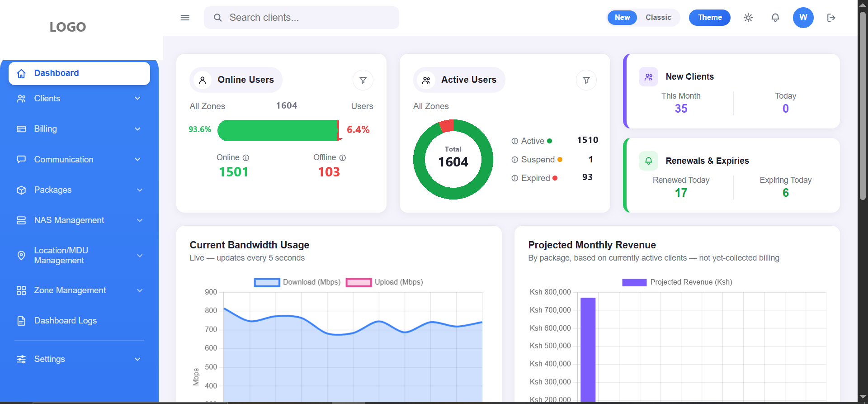Focus the Search clients field
This screenshot has height=404, width=868.
[302, 18]
